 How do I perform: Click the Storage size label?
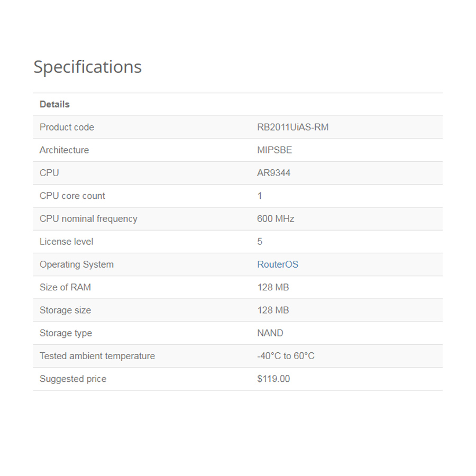point(65,310)
